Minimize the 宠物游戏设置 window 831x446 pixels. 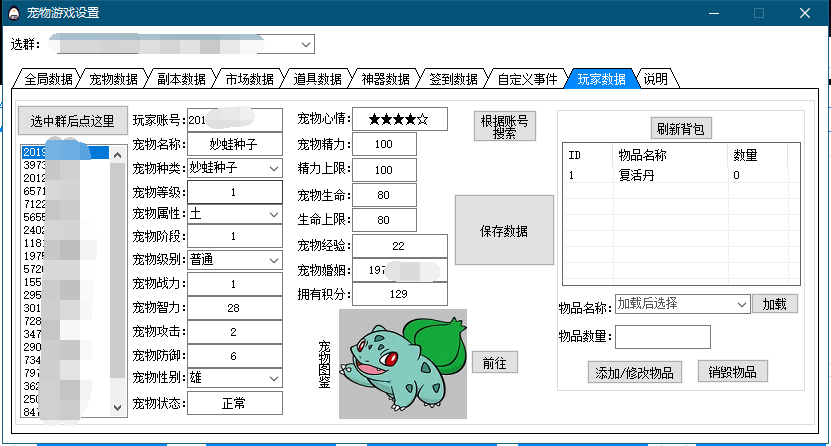pyautogui.click(x=714, y=13)
